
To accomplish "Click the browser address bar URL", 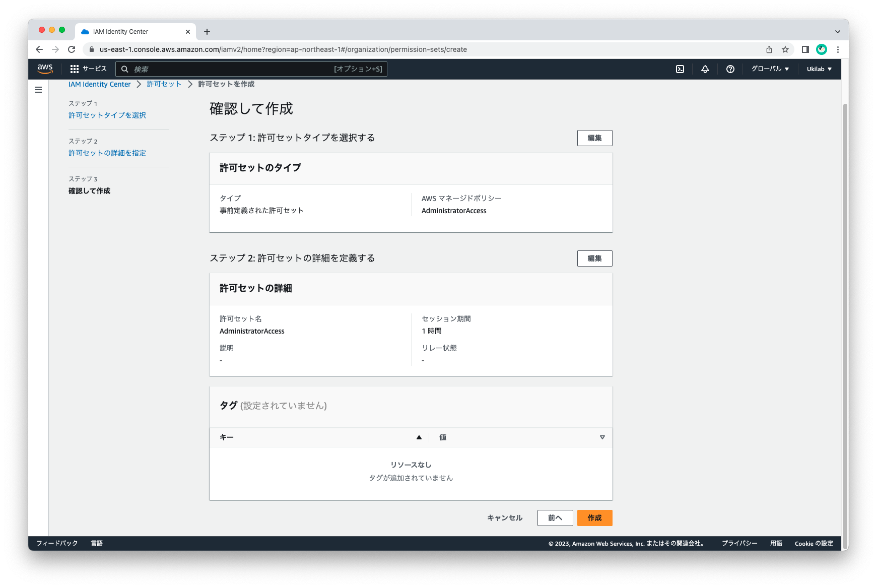I will coord(283,49).
